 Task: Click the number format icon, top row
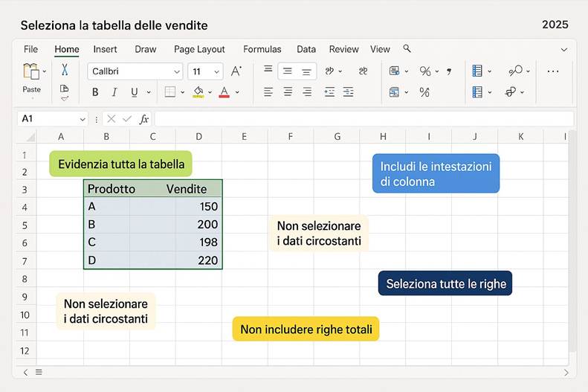[x=394, y=71]
